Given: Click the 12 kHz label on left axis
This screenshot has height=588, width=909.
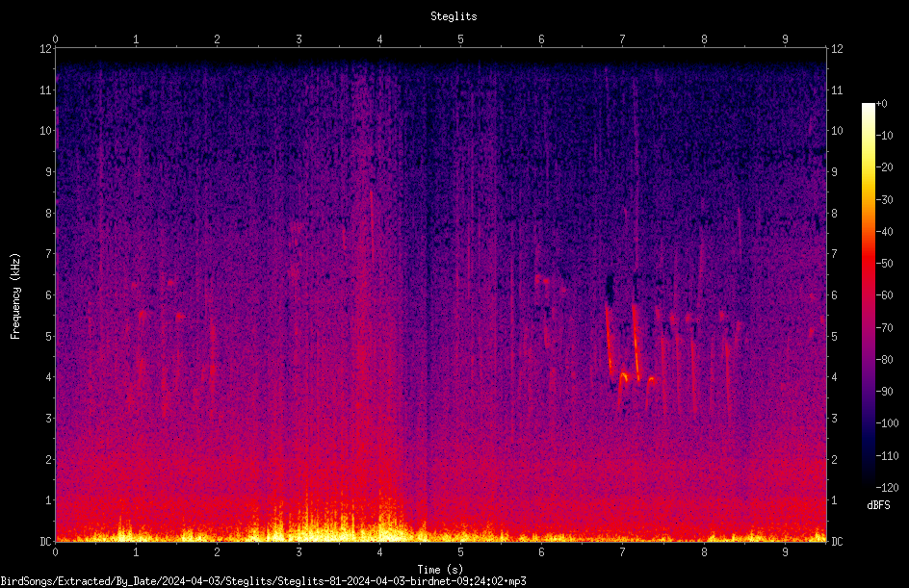Looking at the screenshot, I should point(46,49).
